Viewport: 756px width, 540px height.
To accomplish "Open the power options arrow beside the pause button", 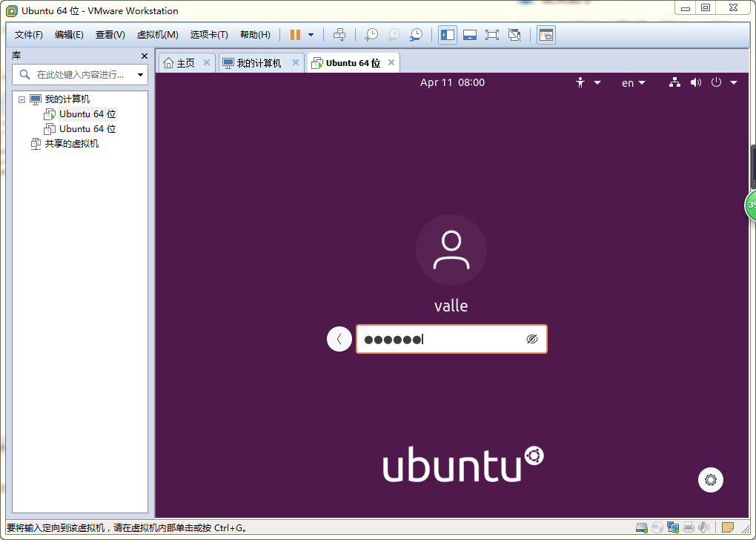I will [x=311, y=35].
